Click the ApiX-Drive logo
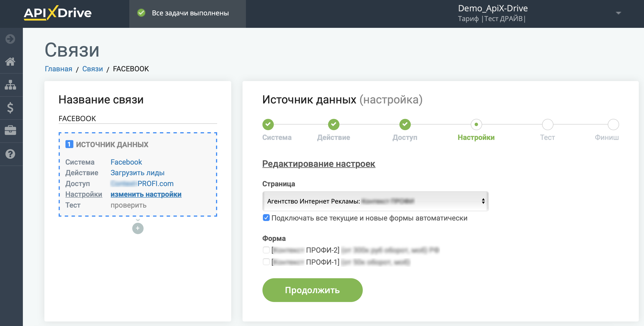The image size is (644, 326). tap(58, 13)
